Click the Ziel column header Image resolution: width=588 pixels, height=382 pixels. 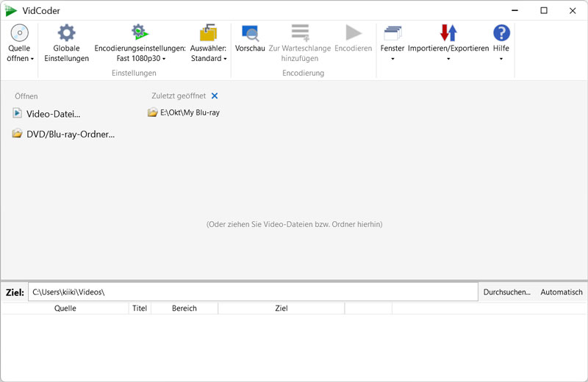coord(282,308)
